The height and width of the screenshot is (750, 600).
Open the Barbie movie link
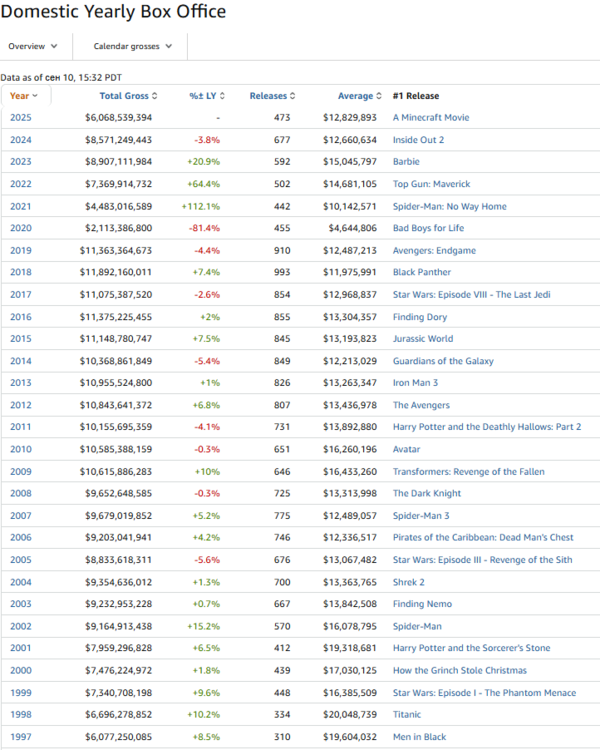[x=406, y=162]
